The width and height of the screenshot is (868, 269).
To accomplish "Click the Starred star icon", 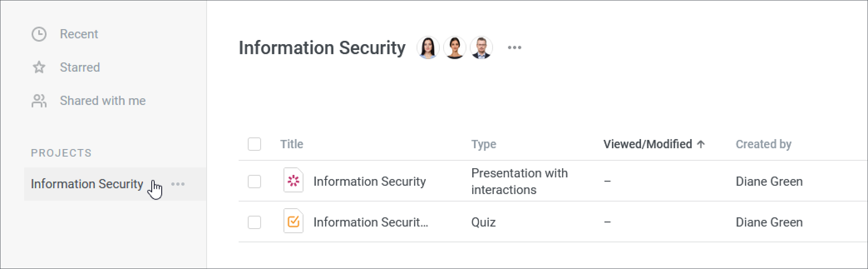I will pos(39,67).
